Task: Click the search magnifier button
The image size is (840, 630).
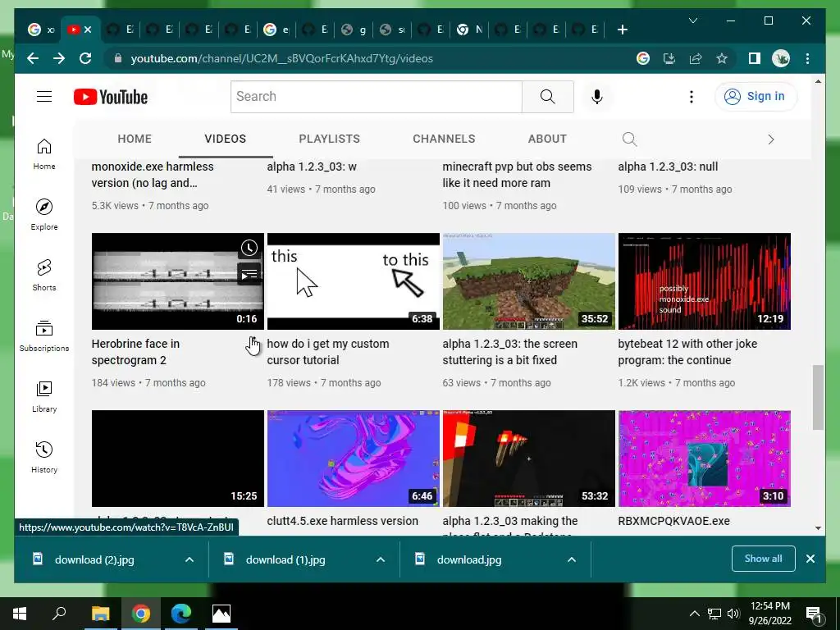Action: 547,97
